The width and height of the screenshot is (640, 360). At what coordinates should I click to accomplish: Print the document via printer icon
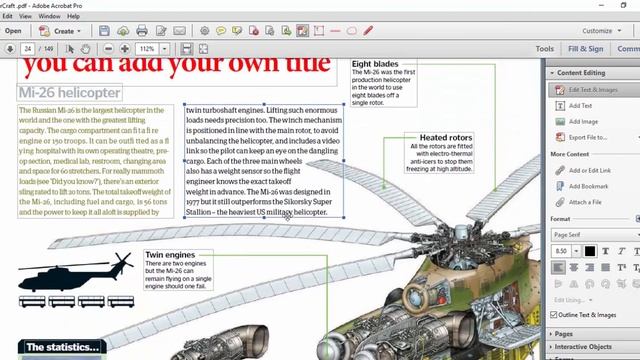coord(142,31)
